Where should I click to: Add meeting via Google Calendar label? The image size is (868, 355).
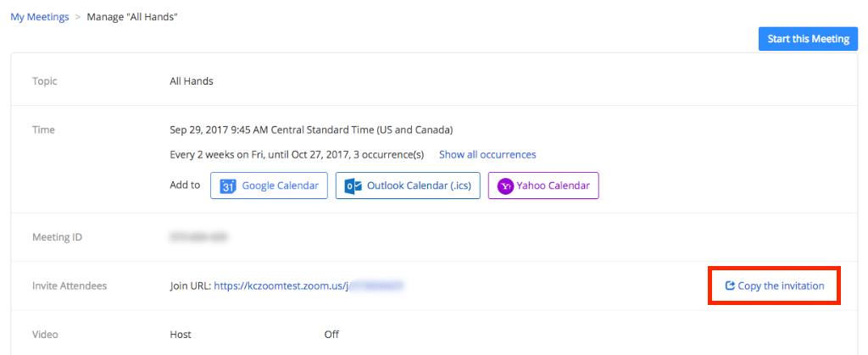[281, 186]
